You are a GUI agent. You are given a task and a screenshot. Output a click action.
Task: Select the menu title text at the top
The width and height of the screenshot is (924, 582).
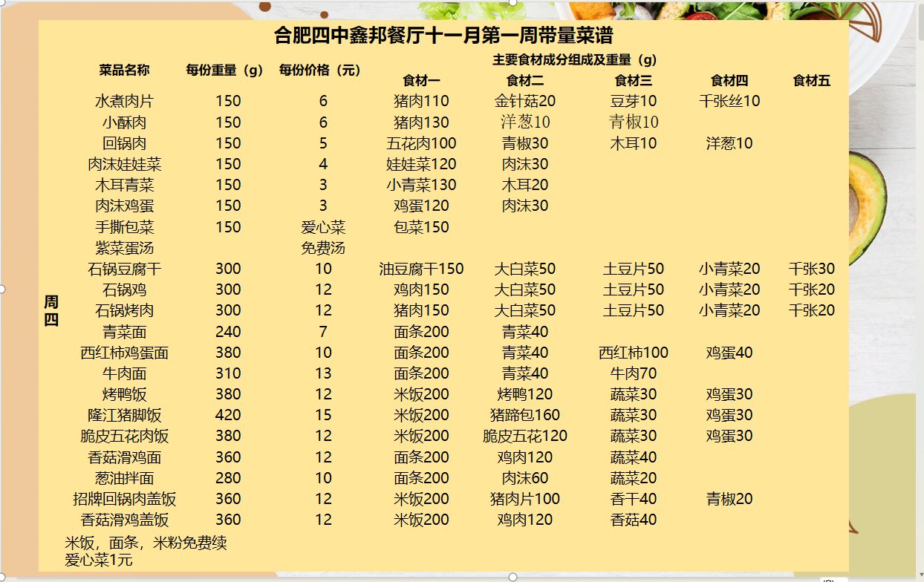443,36
